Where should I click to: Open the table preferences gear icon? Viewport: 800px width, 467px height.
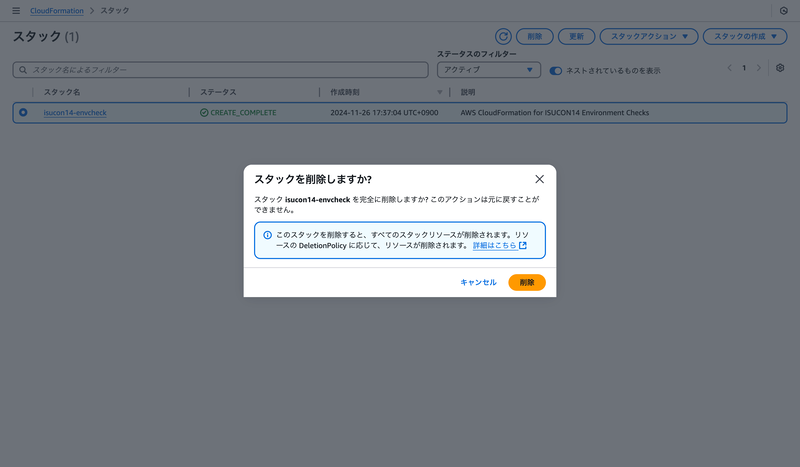point(780,68)
